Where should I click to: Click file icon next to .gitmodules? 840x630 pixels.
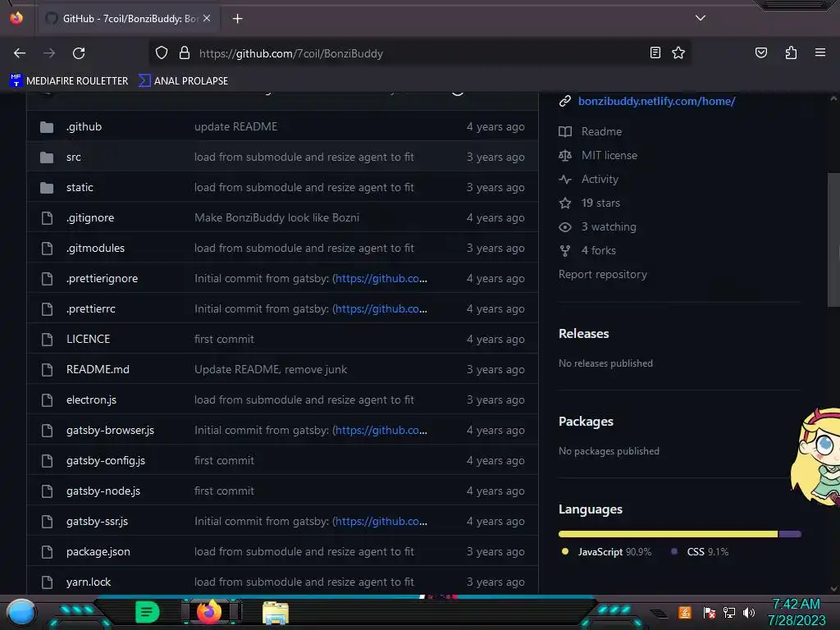click(47, 249)
